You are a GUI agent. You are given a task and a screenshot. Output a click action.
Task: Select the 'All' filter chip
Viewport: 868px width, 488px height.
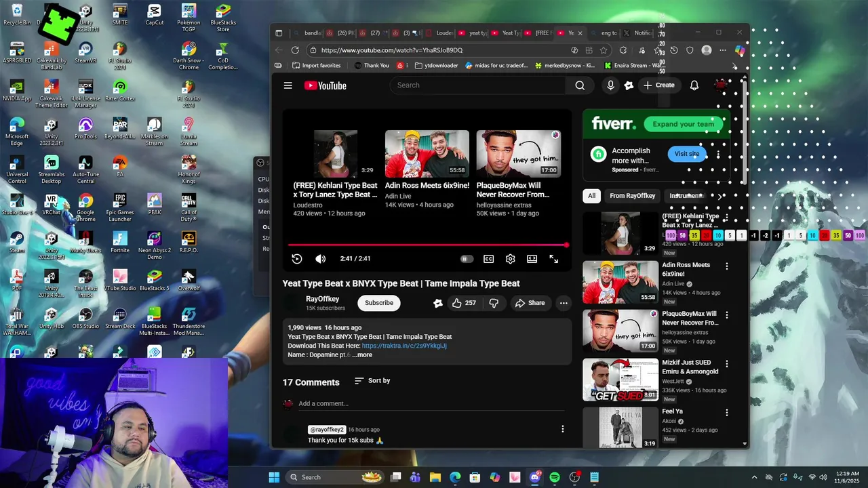click(591, 196)
